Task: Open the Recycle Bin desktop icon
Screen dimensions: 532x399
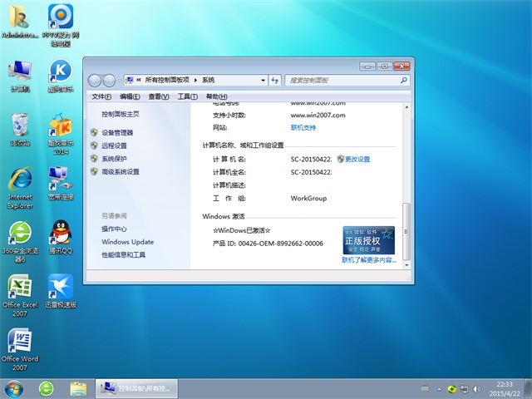Action: coord(20,126)
